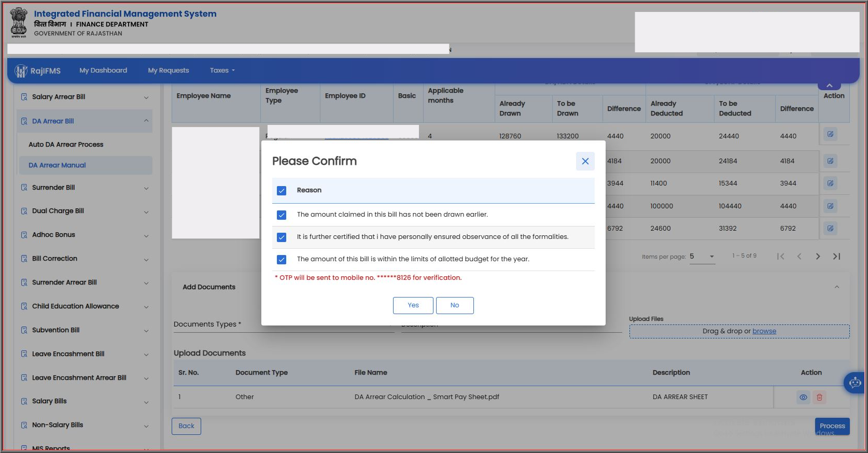
Task: Collapse the Add Documents panel
Action: pos(836,287)
